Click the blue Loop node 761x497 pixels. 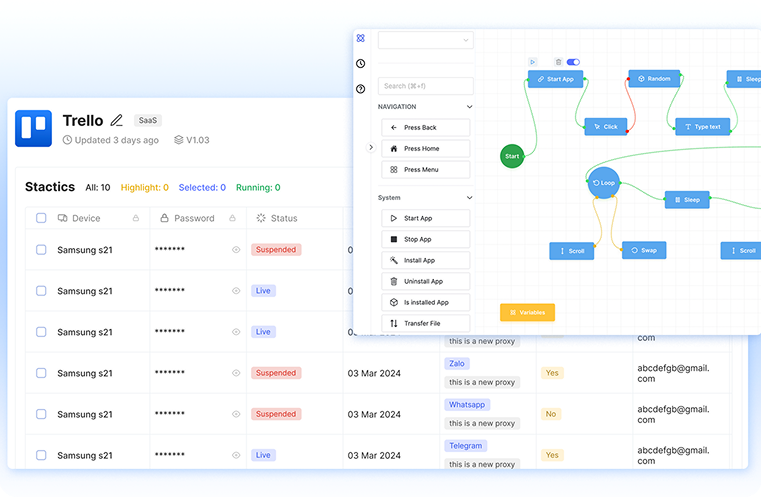pyautogui.click(x=604, y=183)
